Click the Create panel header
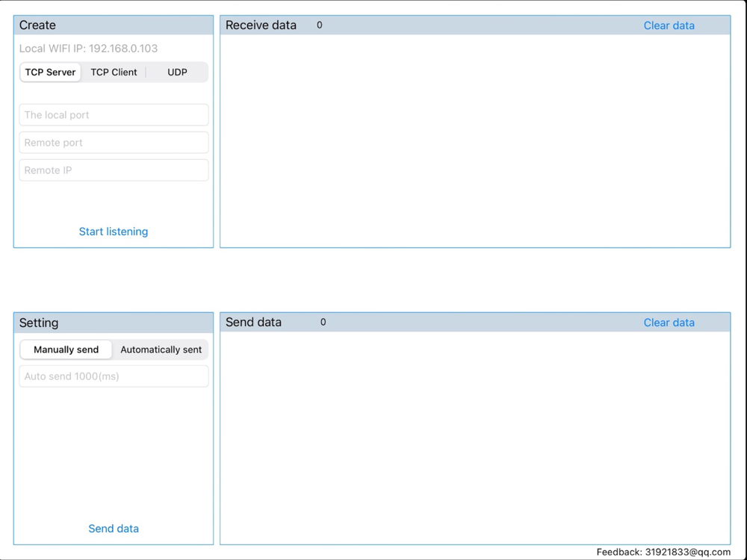 point(114,25)
